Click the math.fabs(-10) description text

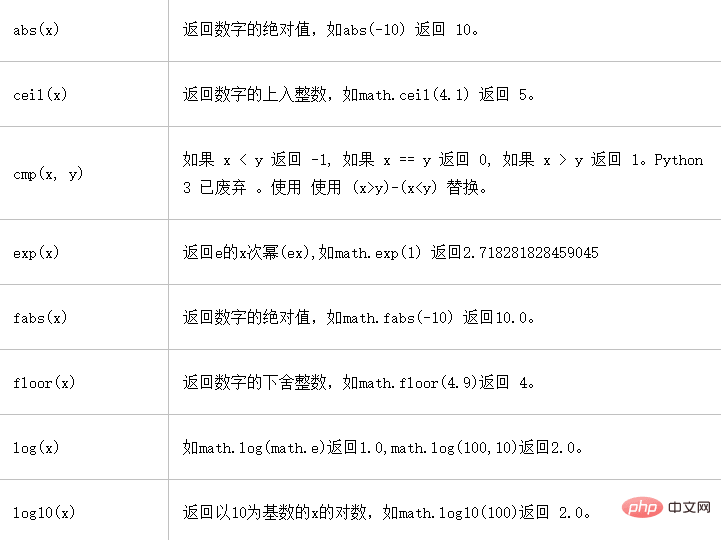click(x=358, y=317)
